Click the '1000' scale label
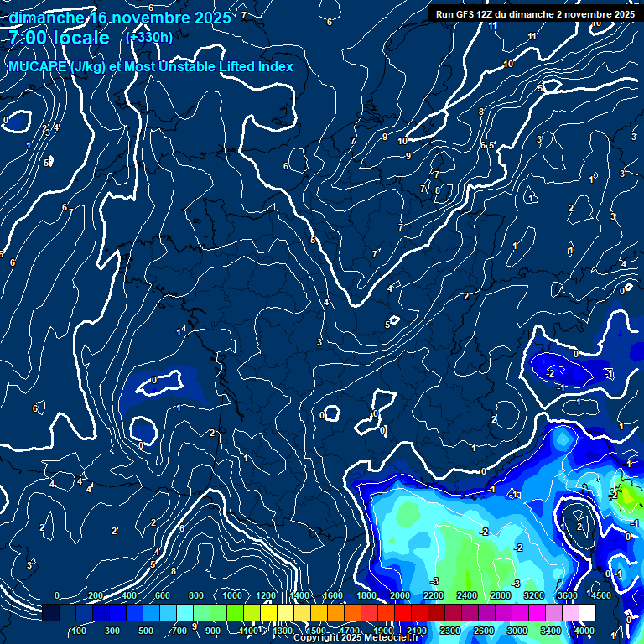Image resolution: width=644 pixels, height=644 pixels. pyautogui.click(x=232, y=595)
